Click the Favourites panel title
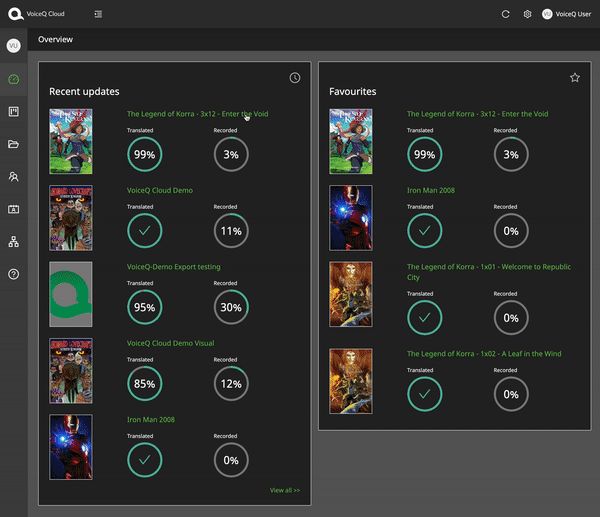600x517 pixels. tap(353, 91)
